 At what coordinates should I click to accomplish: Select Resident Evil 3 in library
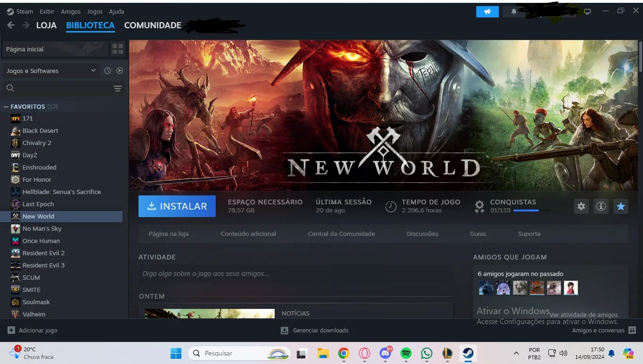pyautogui.click(x=43, y=266)
